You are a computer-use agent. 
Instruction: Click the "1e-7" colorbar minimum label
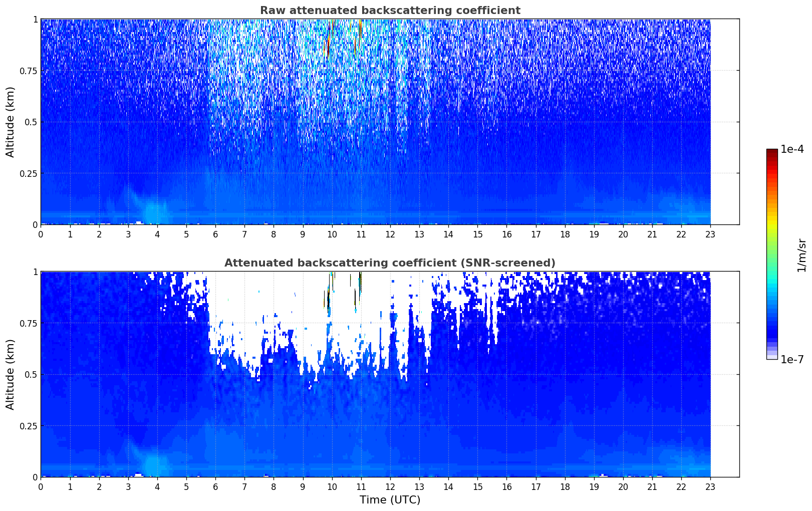pos(791,360)
